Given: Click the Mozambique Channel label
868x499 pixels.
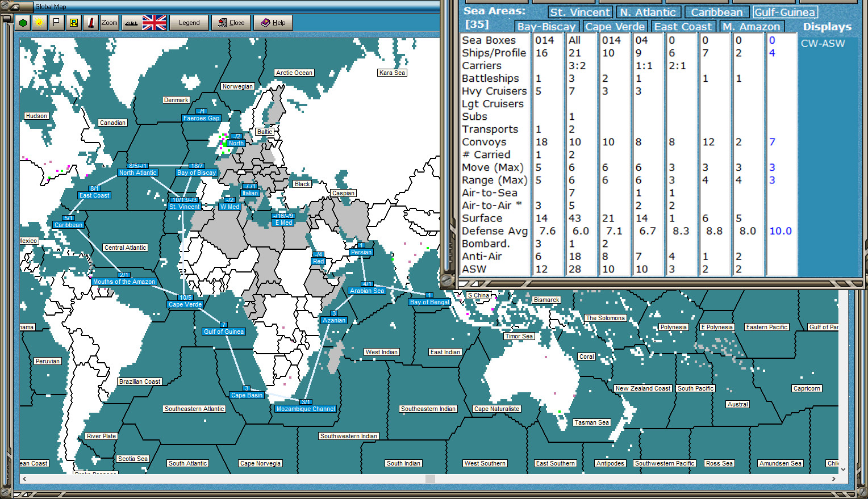Looking at the screenshot, I should pos(306,409).
